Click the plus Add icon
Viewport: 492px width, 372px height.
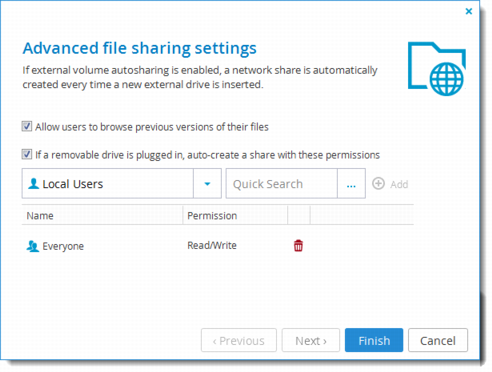(x=378, y=184)
